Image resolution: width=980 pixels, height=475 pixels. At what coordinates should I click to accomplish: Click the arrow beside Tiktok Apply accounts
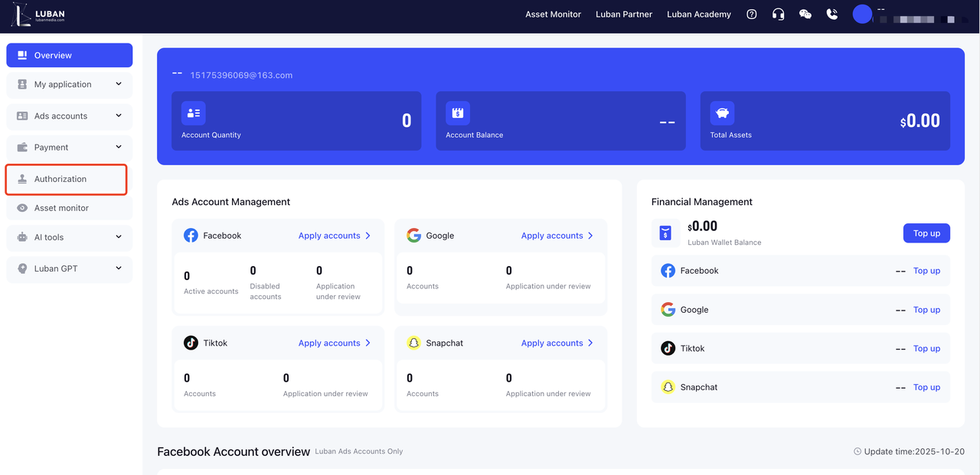tap(368, 343)
